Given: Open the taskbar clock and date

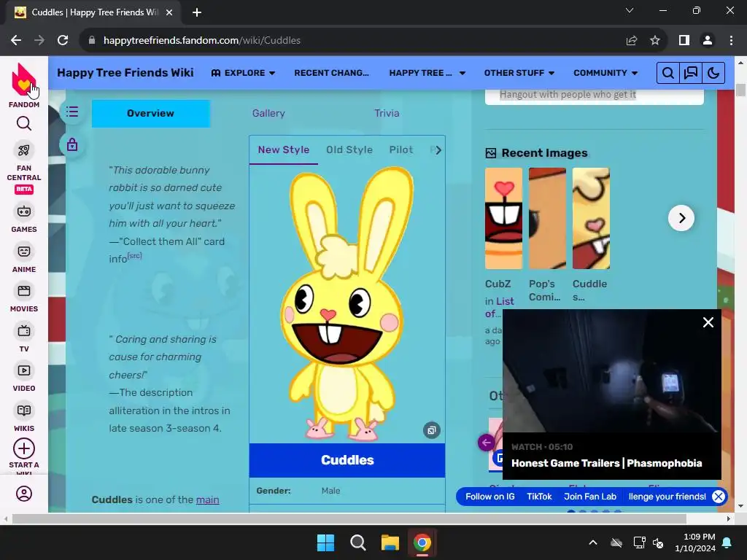Looking at the screenshot, I should click(695, 542).
